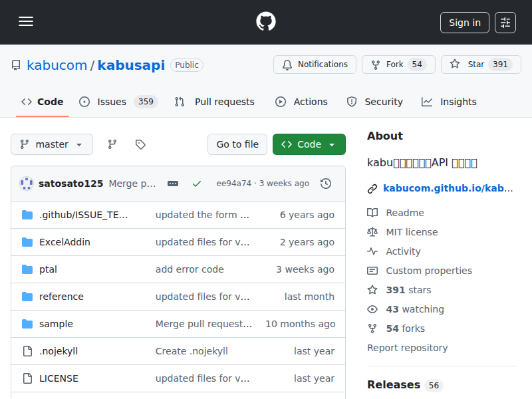Enable notifications for this repository

coord(315,65)
